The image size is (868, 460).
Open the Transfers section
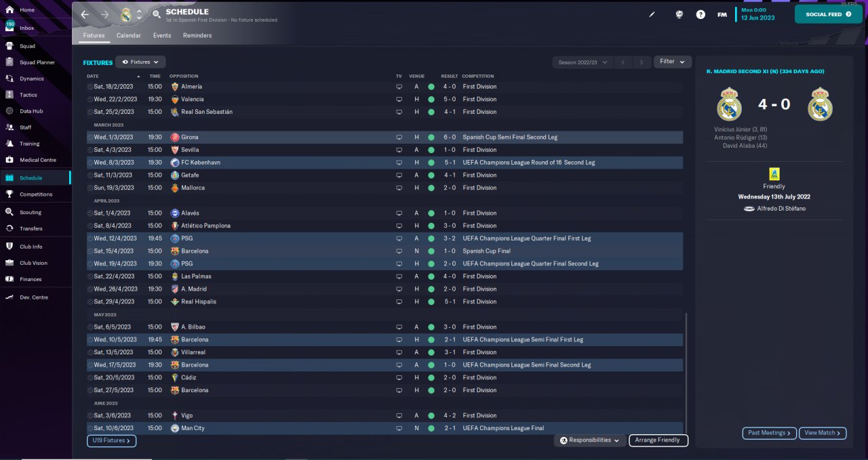point(35,228)
